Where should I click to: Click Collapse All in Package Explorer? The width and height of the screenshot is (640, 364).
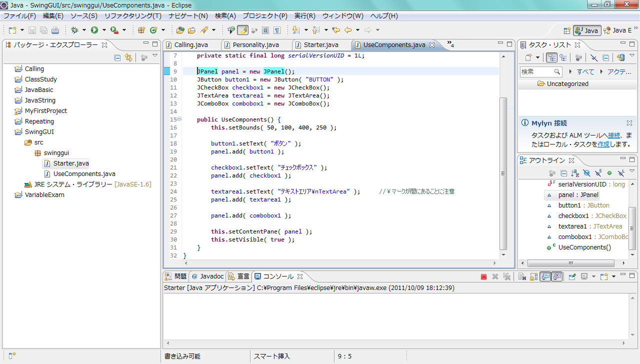point(117,57)
